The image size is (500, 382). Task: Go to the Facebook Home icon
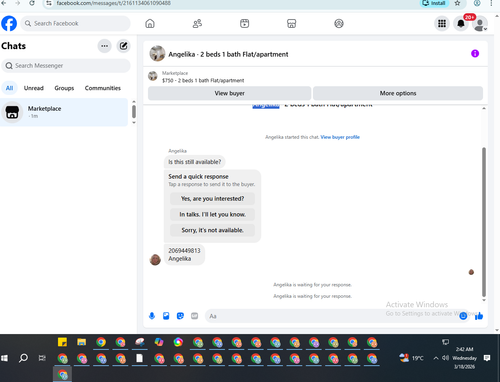pyautogui.click(x=150, y=24)
